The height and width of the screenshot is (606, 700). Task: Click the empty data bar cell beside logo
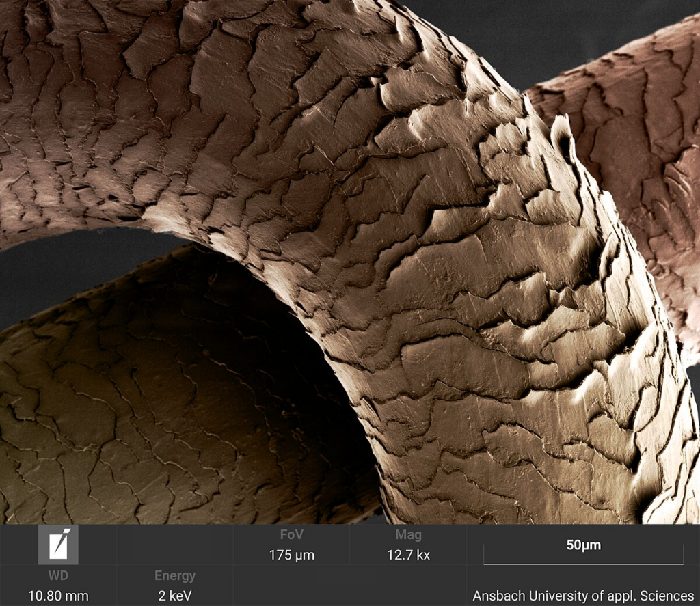coord(175,545)
